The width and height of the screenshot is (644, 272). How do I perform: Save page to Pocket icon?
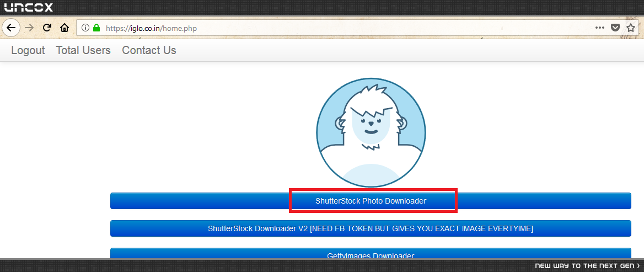(x=615, y=28)
